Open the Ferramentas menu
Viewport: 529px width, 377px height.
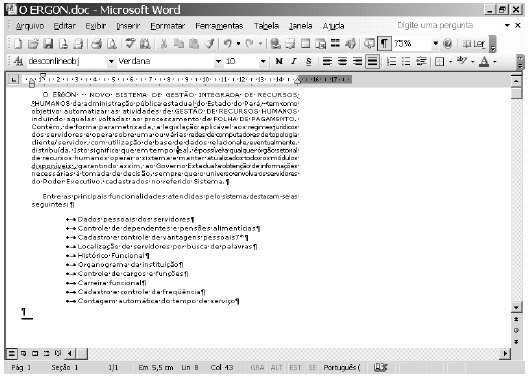pyautogui.click(x=219, y=26)
